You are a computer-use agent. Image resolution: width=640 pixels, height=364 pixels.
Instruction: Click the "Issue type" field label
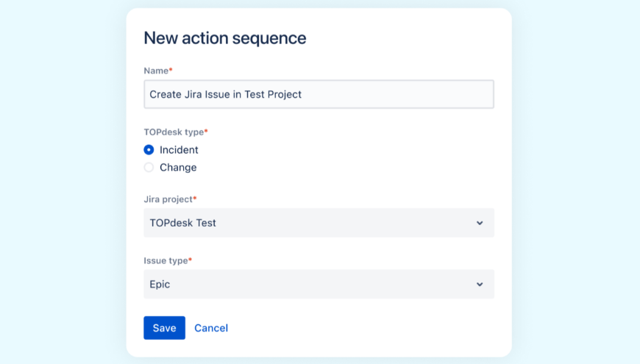click(166, 261)
